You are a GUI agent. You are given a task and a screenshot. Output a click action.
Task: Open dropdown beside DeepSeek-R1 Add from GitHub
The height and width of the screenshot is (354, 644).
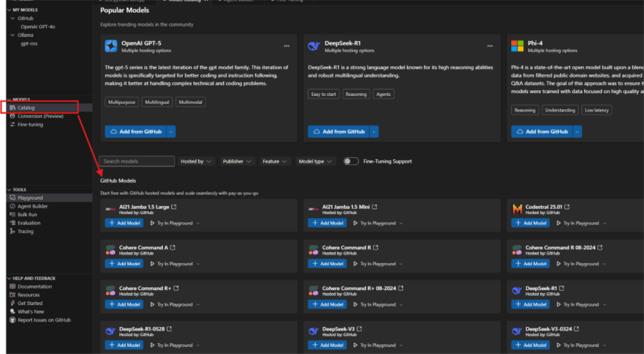374,132
